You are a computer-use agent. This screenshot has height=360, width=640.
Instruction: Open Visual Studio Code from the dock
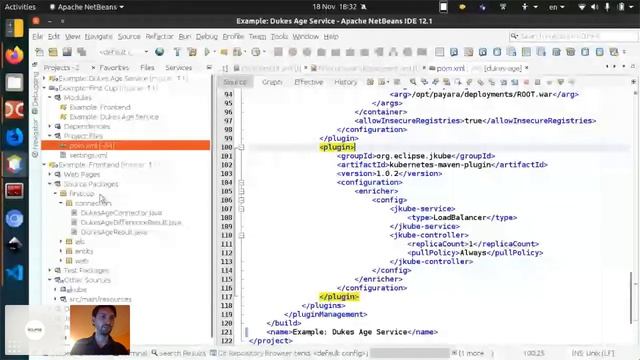point(14,272)
